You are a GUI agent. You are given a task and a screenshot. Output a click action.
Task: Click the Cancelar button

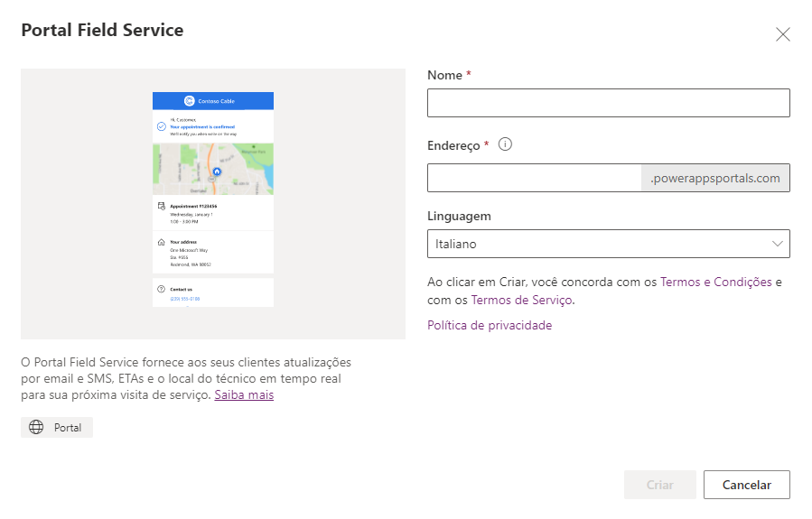coord(747,485)
